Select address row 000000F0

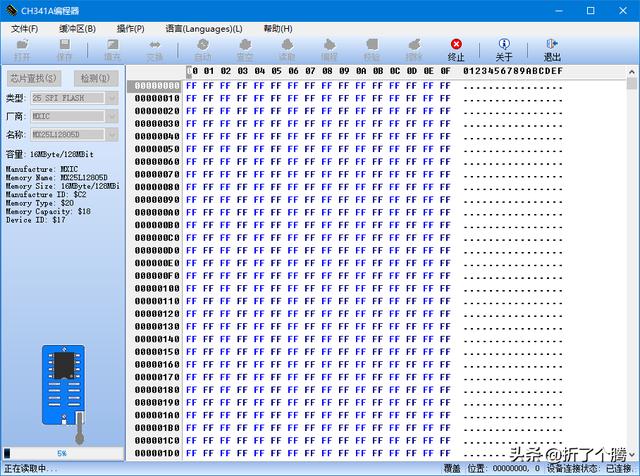point(157,276)
